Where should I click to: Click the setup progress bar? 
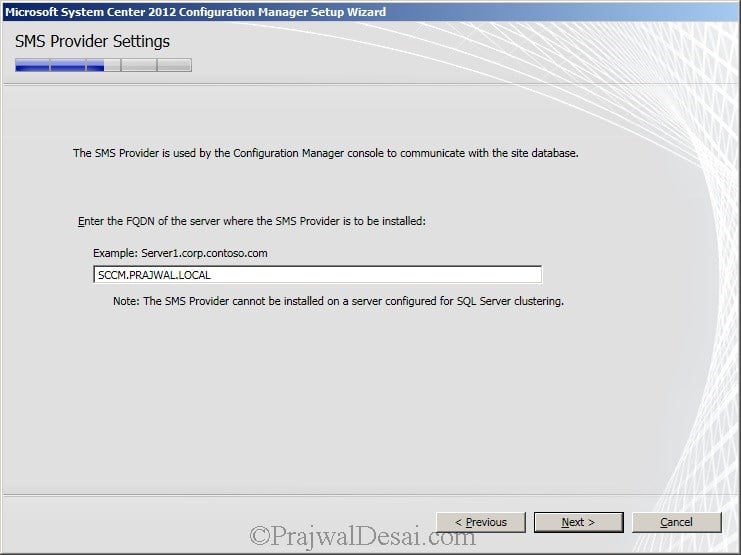103,65
